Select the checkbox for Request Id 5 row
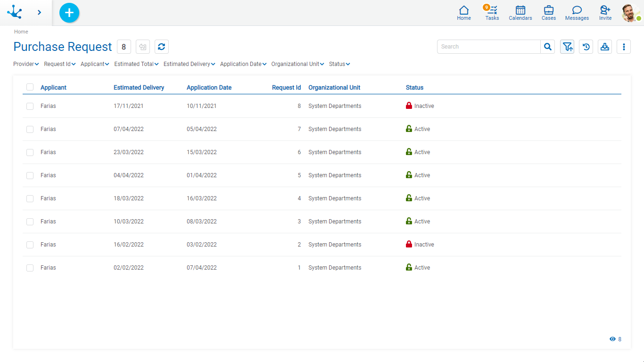Screen dimensions: 644x362 pyautogui.click(x=30, y=175)
